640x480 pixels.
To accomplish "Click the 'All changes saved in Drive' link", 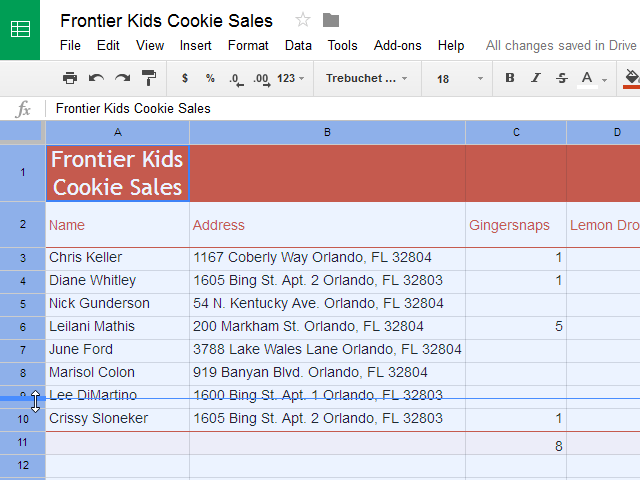I will point(561,45).
